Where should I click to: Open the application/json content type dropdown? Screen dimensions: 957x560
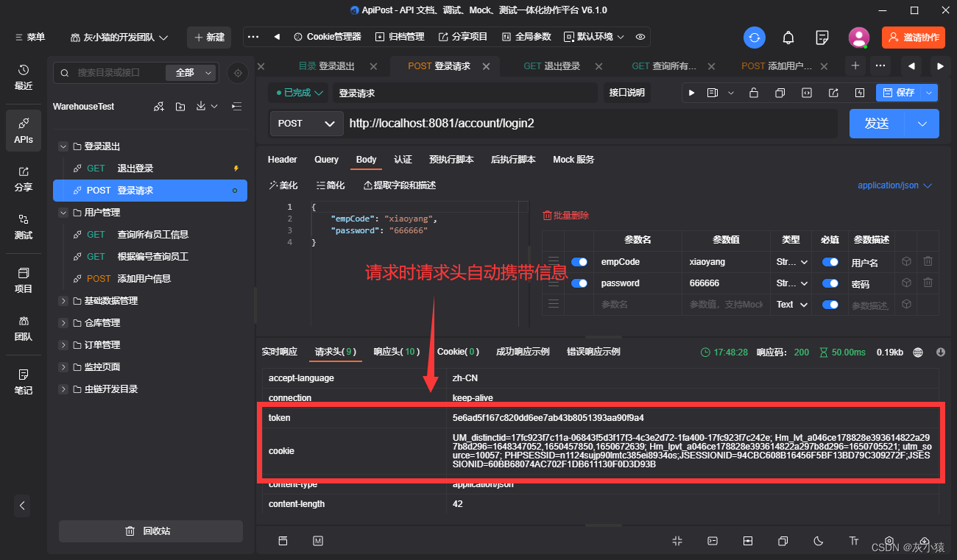pyautogui.click(x=895, y=185)
